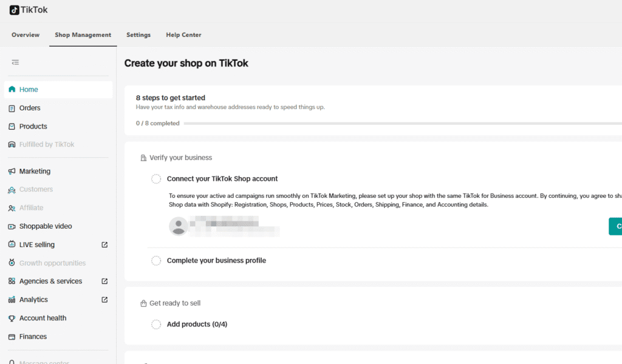Click the Verify your business building icon
The image size is (622, 364).
(x=143, y=158)
